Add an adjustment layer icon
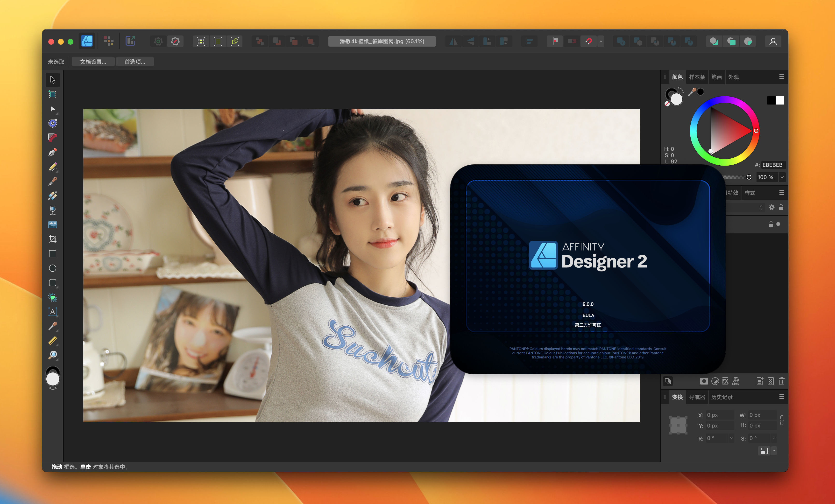This screenshot has height=504, width=835. 715,381
